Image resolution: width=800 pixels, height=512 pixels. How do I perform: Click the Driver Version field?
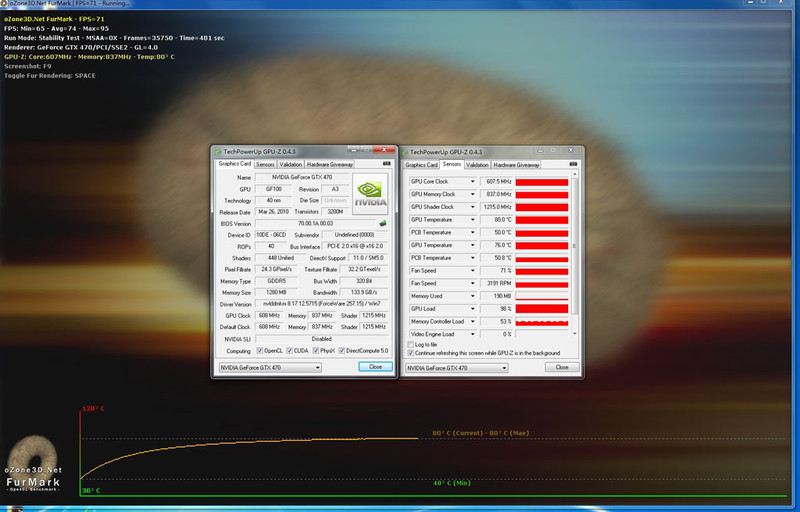pos(321,304)
